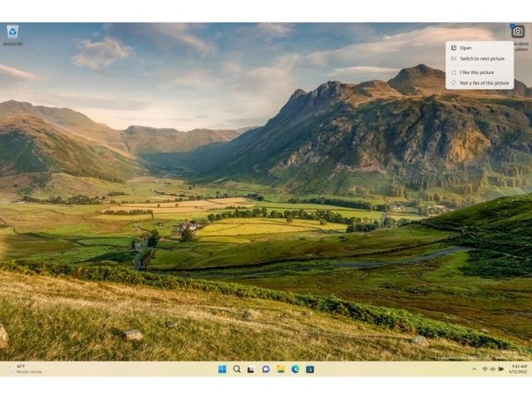
Task: Click the taskbar Search magnifier icon
Action: (237, 369)
